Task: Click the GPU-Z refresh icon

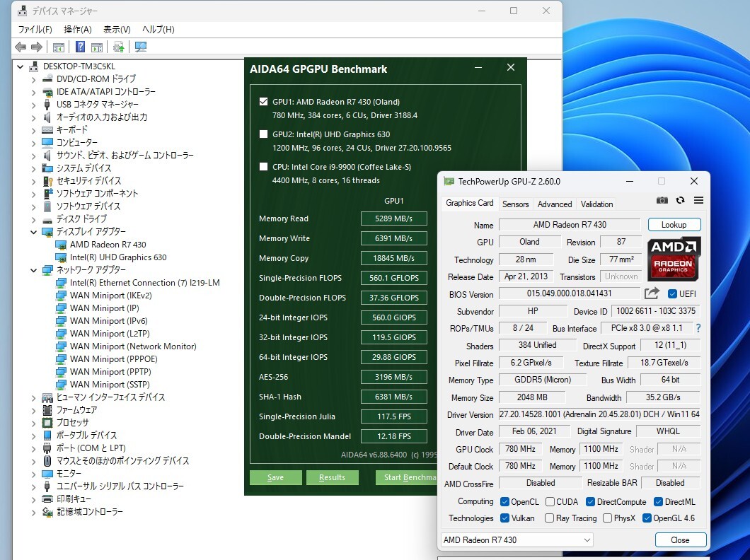Action: tap(680, 200)
